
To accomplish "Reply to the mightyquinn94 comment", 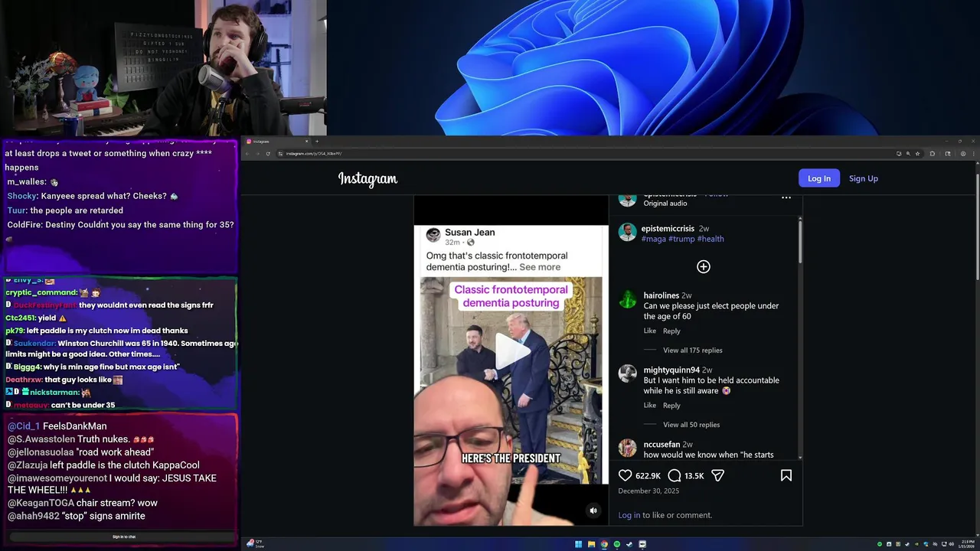I will point(671,406).
